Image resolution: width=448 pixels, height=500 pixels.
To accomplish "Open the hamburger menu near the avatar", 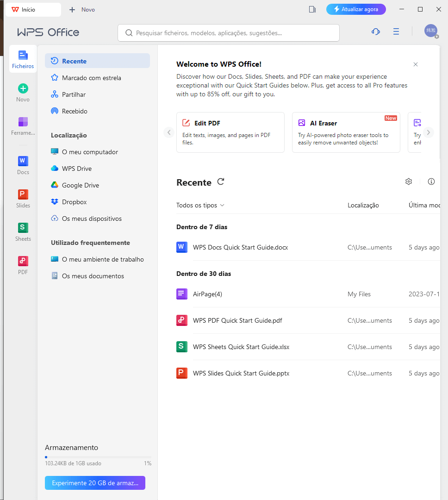I will (396, 31).
